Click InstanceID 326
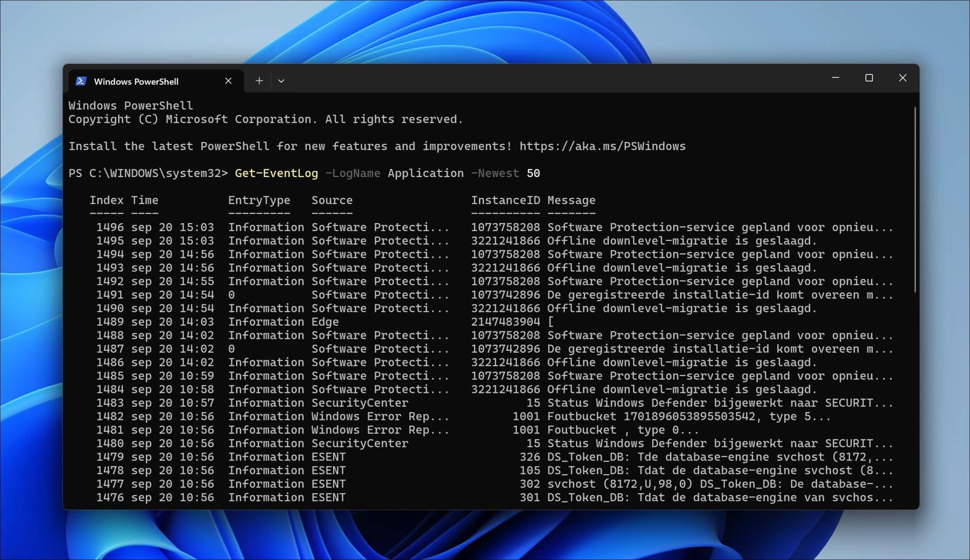 pyautogui.click(x=530, y=457)
